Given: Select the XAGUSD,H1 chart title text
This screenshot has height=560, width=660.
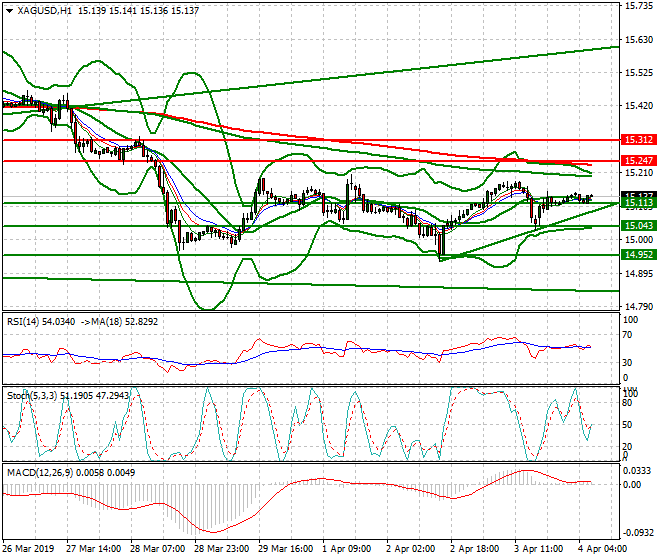Looking at the screenshot, I should (45, 11).
